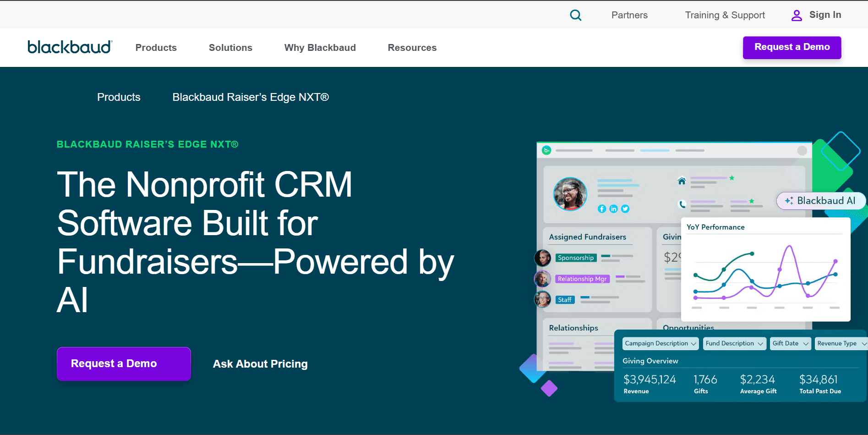The width and height of the screenshot is (868, 435).
Task: Open the Fund Description dropdown
Action: (734, 343)
